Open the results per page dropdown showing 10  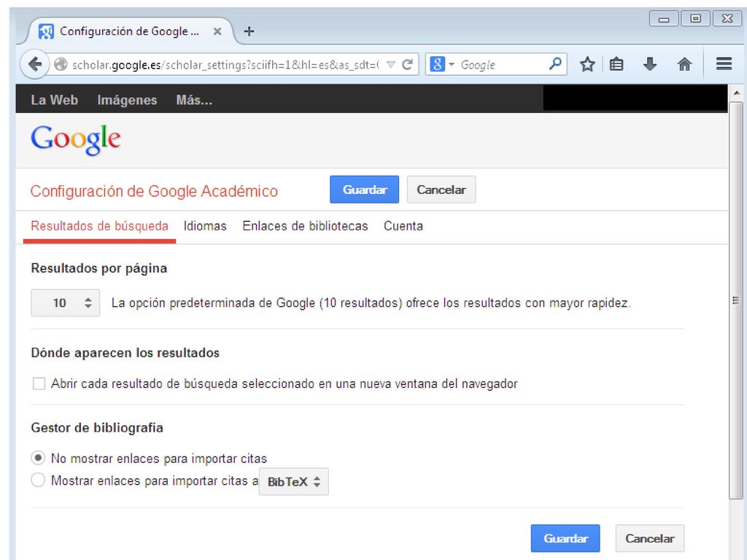coord(65,303)
